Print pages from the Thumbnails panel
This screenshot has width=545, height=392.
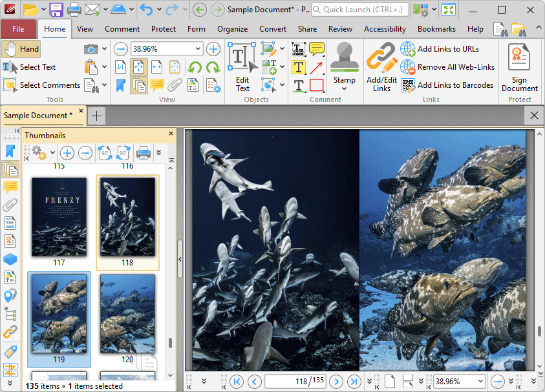click(x=143, y=153)
